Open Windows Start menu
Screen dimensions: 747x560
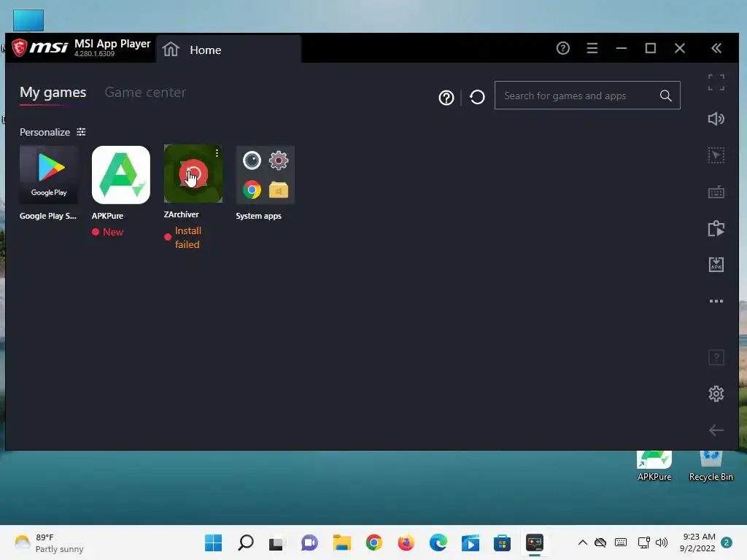pyautogui.click(x=213, y=542)
